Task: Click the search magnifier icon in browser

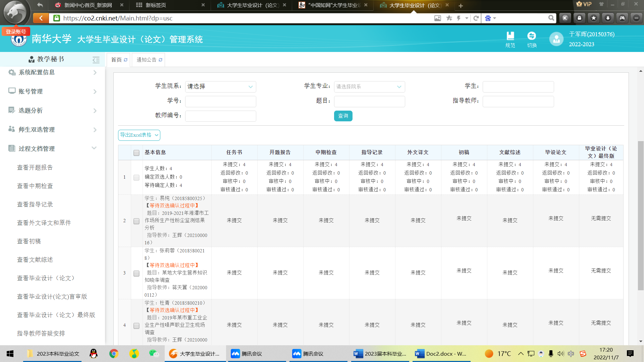Action: [x=551, y=18]
